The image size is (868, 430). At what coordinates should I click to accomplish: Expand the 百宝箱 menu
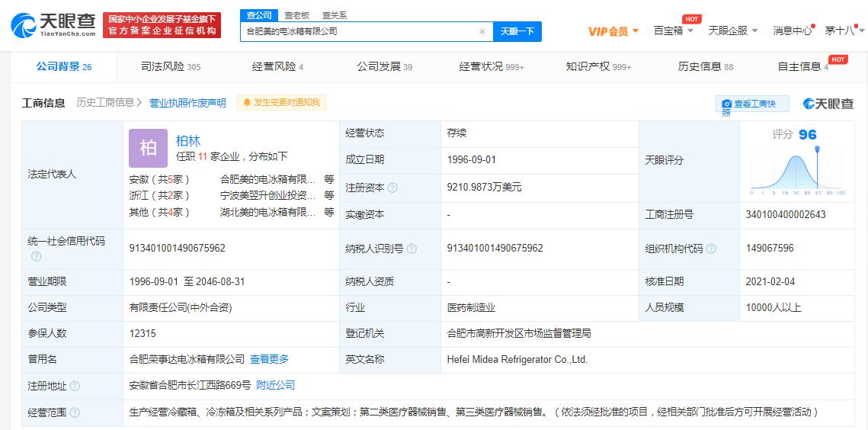tap(674, 30)
